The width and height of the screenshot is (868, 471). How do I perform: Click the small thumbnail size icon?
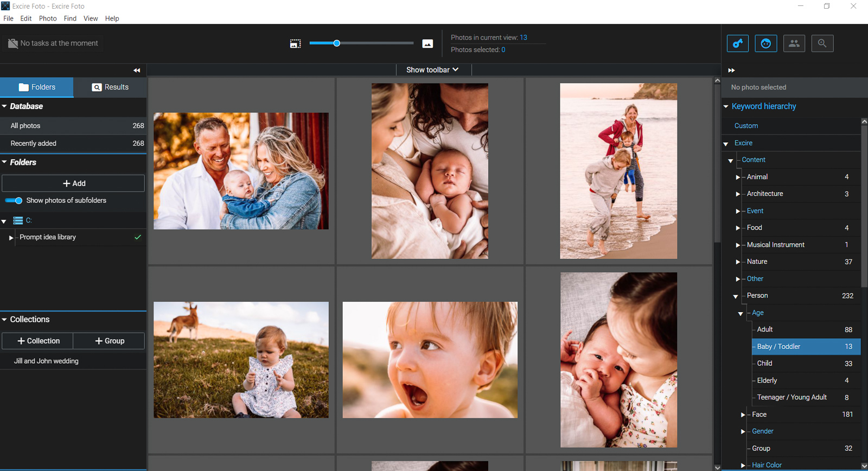(295, 43)
